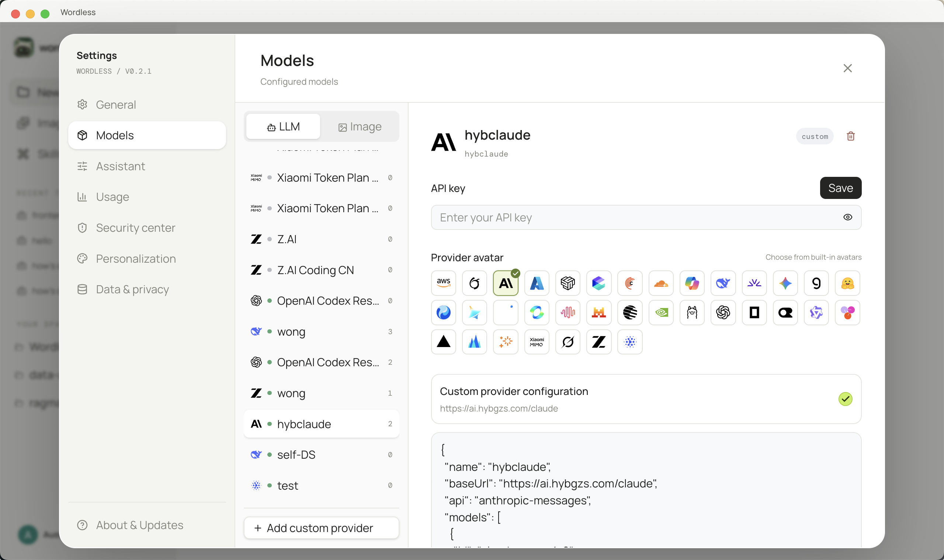Open the Usage section
This screenshot has height=560, width=944.
click(x=147, y=197)
